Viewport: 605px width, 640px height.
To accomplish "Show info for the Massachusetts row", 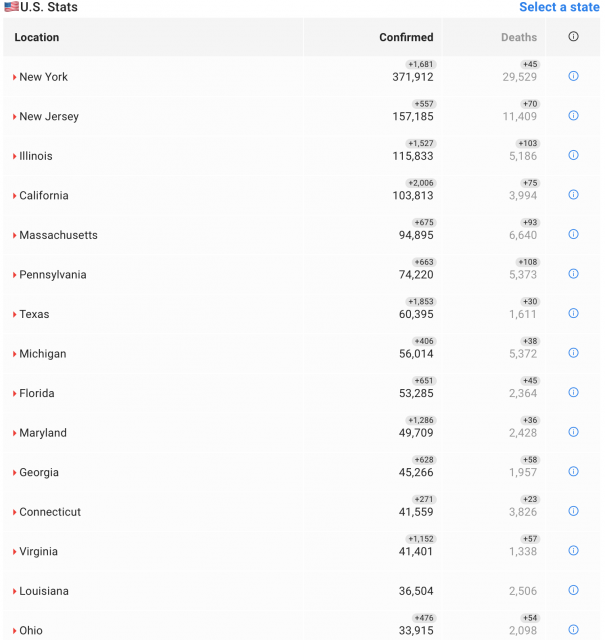I will pos(573,234).
